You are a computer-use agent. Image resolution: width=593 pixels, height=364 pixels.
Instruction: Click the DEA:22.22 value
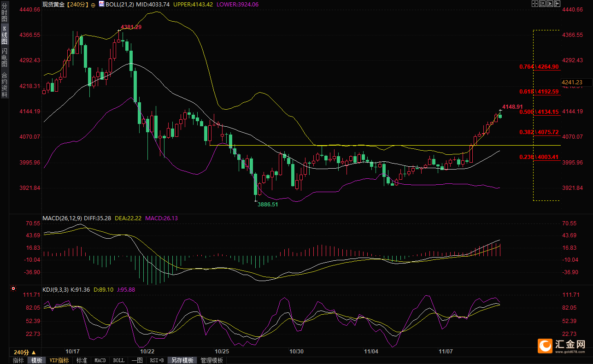tap(128, 218)
